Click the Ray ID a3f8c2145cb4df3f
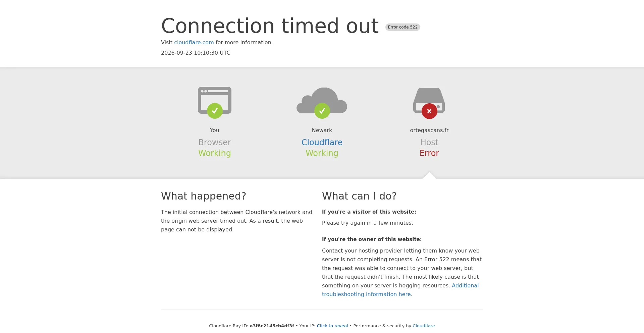The width and height of the screenshot is (644, 333). pos(272,326)
